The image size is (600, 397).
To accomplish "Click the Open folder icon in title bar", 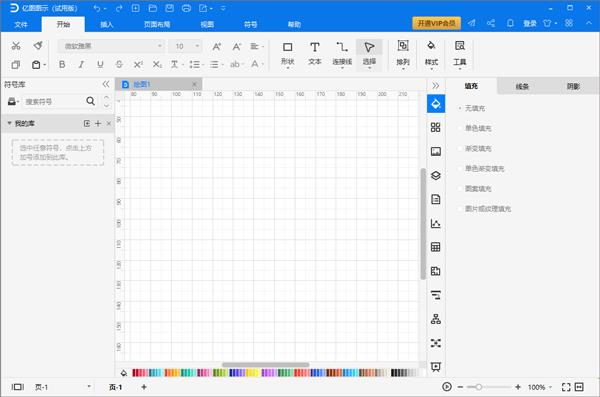I will (x=153, y=8).
